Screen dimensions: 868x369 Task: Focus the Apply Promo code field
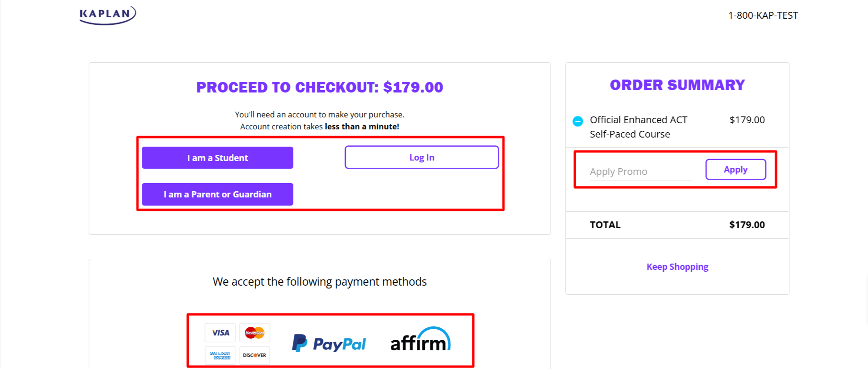click(x=640, y=172)
